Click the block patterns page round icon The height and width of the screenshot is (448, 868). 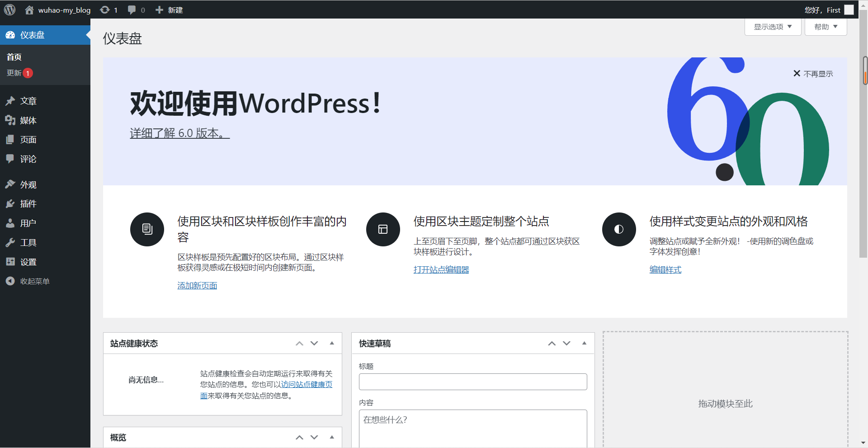tap(147, 229)
